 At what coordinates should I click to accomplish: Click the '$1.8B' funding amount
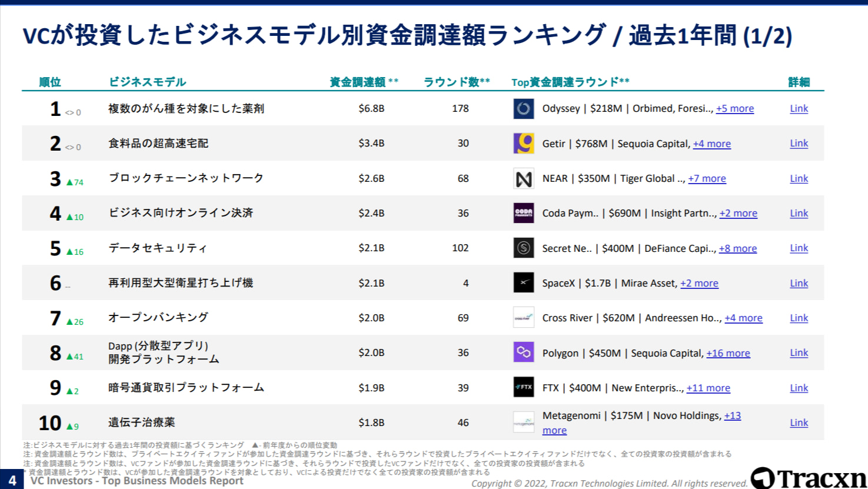pos(371,423)
